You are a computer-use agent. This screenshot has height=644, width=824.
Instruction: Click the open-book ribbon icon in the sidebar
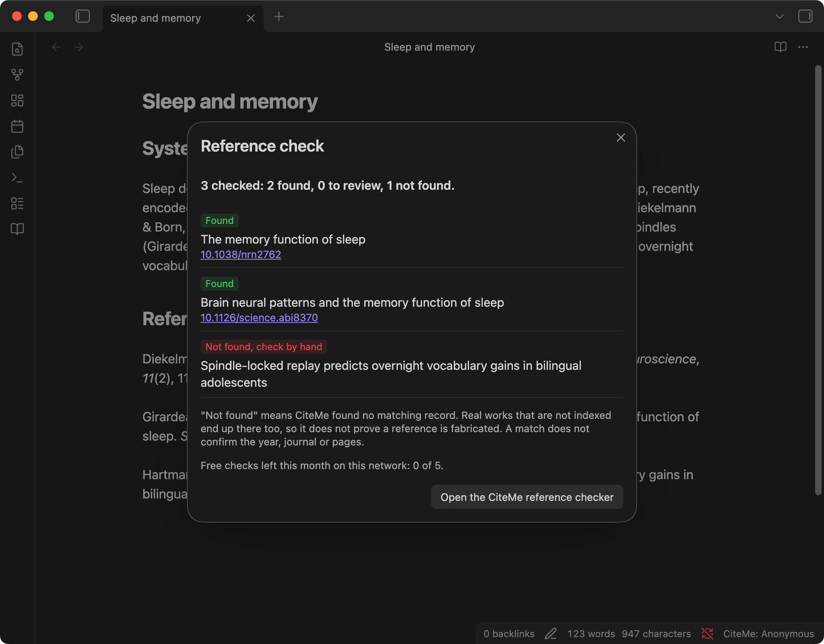pyautogui.click(x=17, y=229)
